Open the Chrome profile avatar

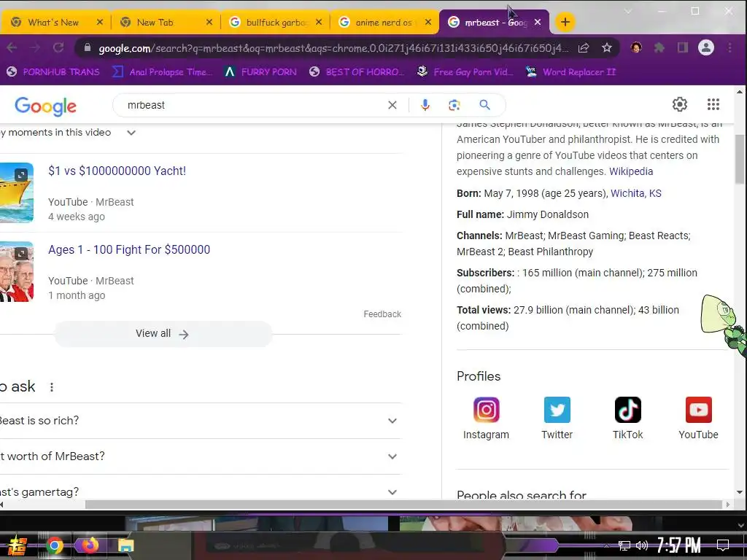coord(706,47)
